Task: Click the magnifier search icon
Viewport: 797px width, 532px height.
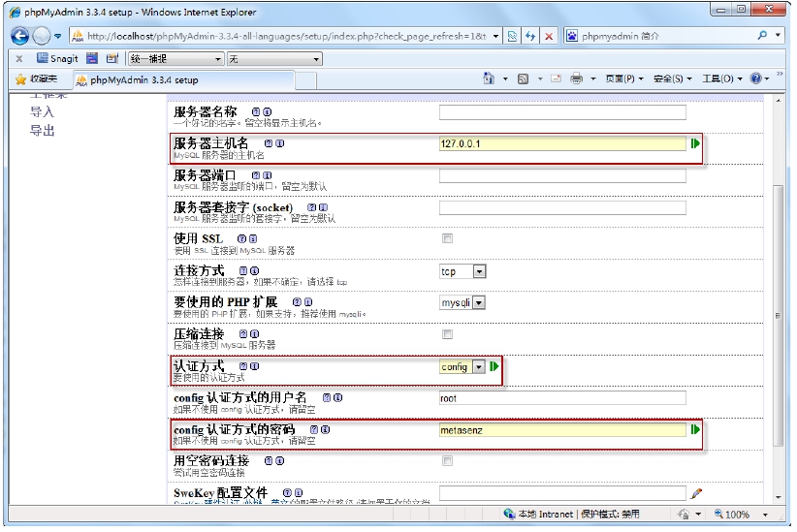Action: (762, 35)
